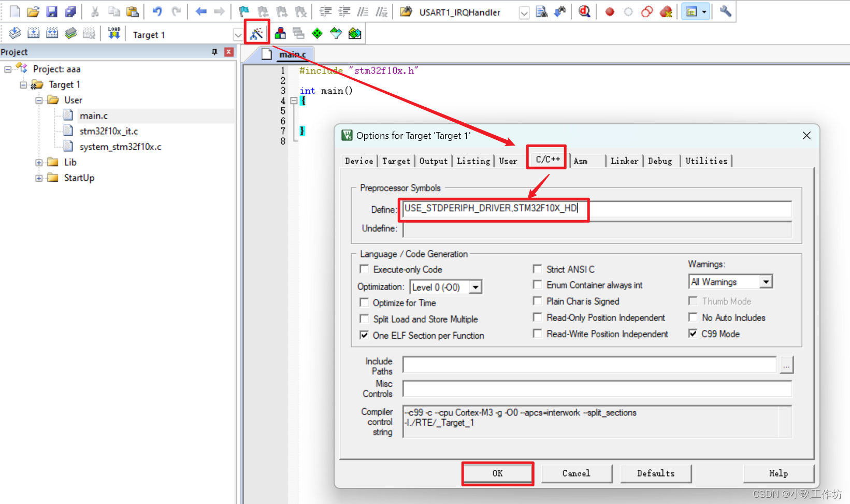Image resolution: width=850 pixels, height=504 pixels.
Task: Open a file with the folder icon
Action: pyautogui.click(x=33, y=11)
